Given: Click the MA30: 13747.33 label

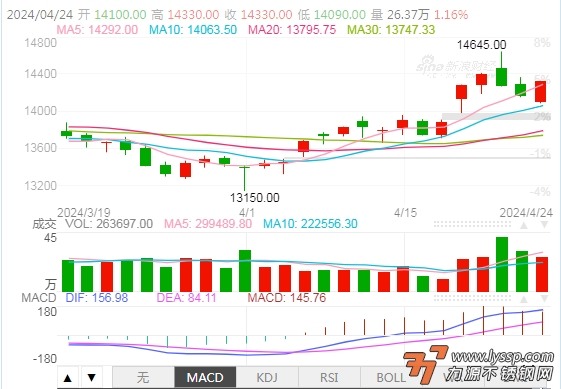Looking at the screenshot, I should pyautogui.click(x=391, y=30).
